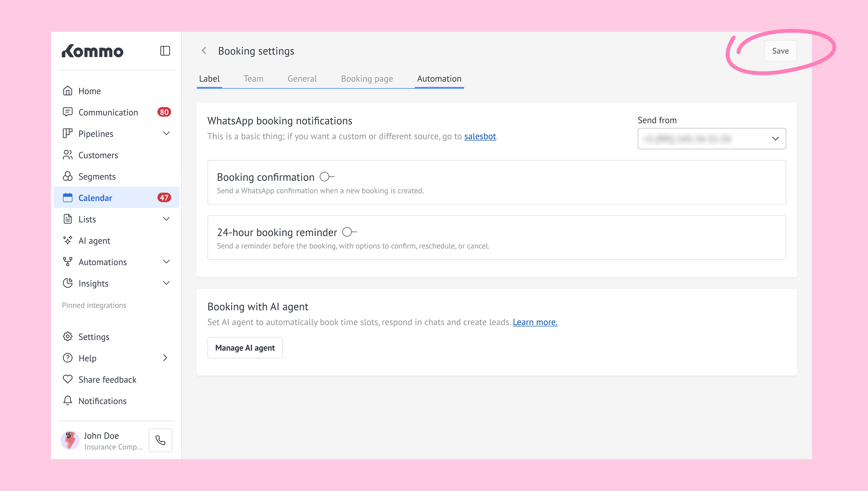Open the Send from dropdown
The image size is (868, 491).
(711, 139)
